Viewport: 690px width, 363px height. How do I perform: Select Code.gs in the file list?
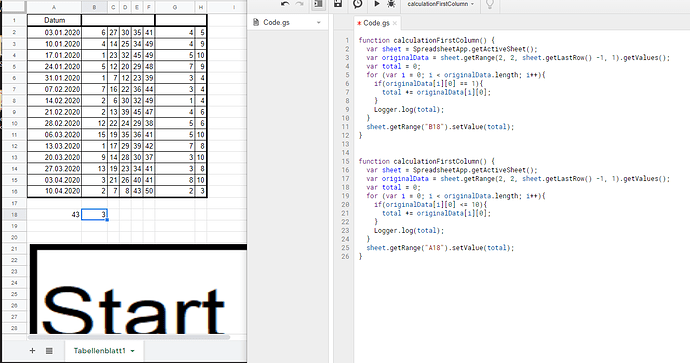pos(276,22)
